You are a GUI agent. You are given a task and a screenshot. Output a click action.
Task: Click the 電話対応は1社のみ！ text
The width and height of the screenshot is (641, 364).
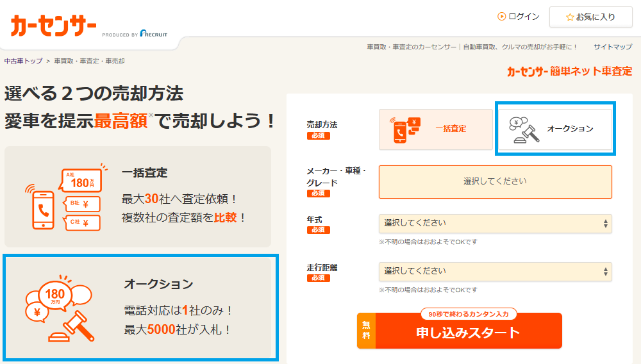tap(178, 310)
